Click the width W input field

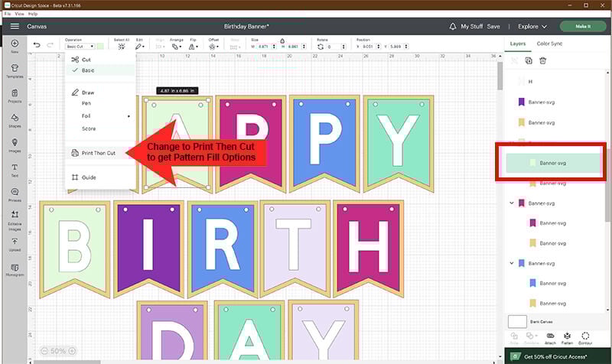pos(265,47)
